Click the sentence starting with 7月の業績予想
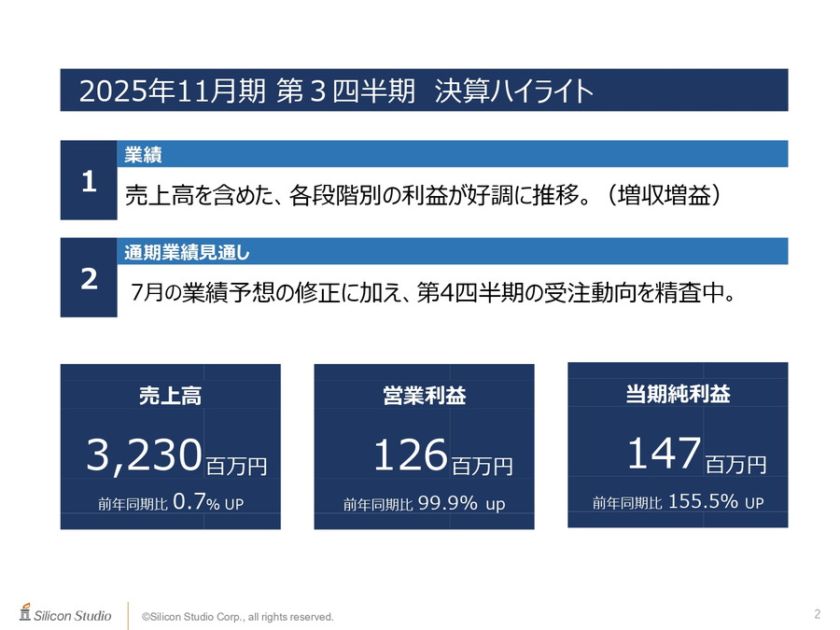This screenshot has height=630, width=840. pyautogui.click(x=429, y=293)
